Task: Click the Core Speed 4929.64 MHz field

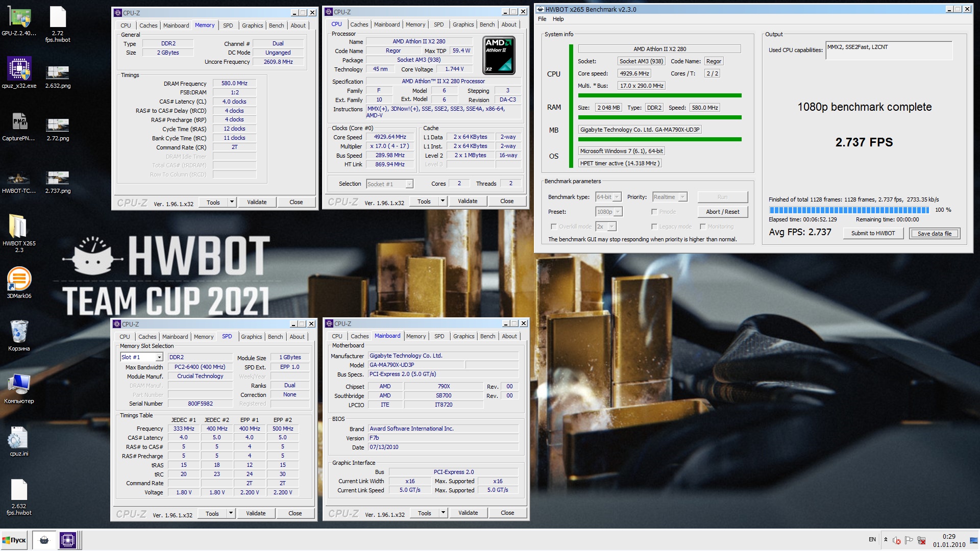Action: pos(390,137)
